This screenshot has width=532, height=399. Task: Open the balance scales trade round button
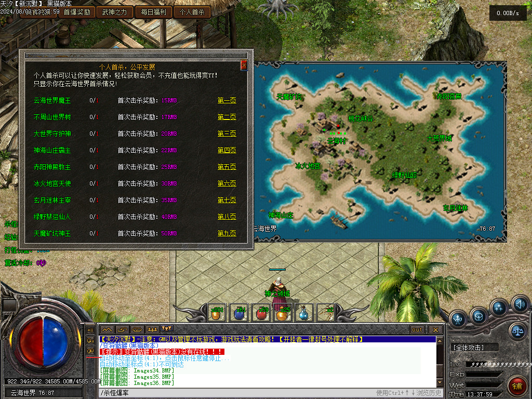[x=517, y=330]
